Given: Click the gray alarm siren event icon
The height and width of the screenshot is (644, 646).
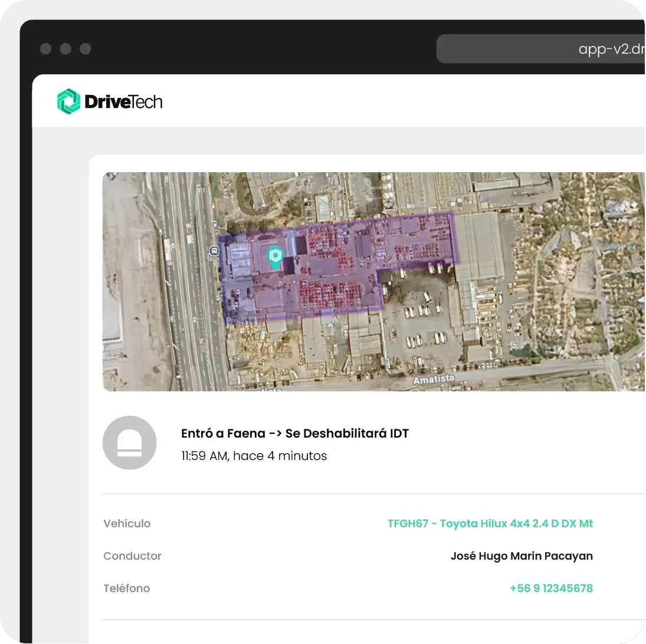Looking at the screenshot, I should 129,443.
